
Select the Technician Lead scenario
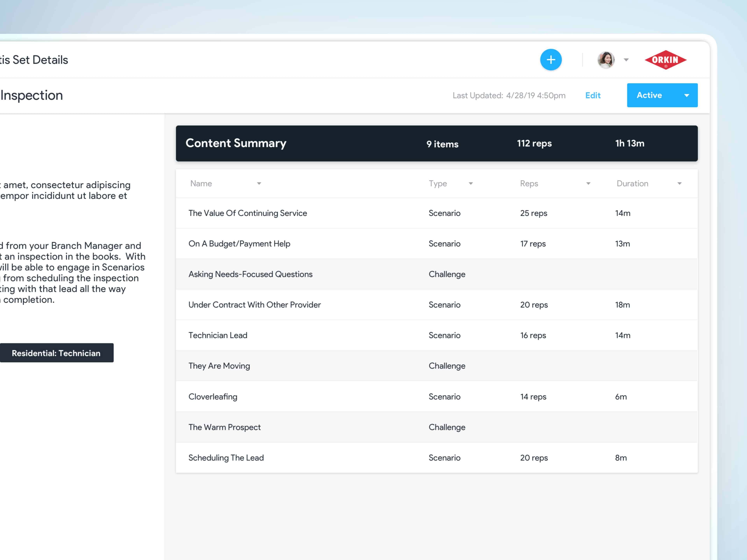(x=218, y=335)
